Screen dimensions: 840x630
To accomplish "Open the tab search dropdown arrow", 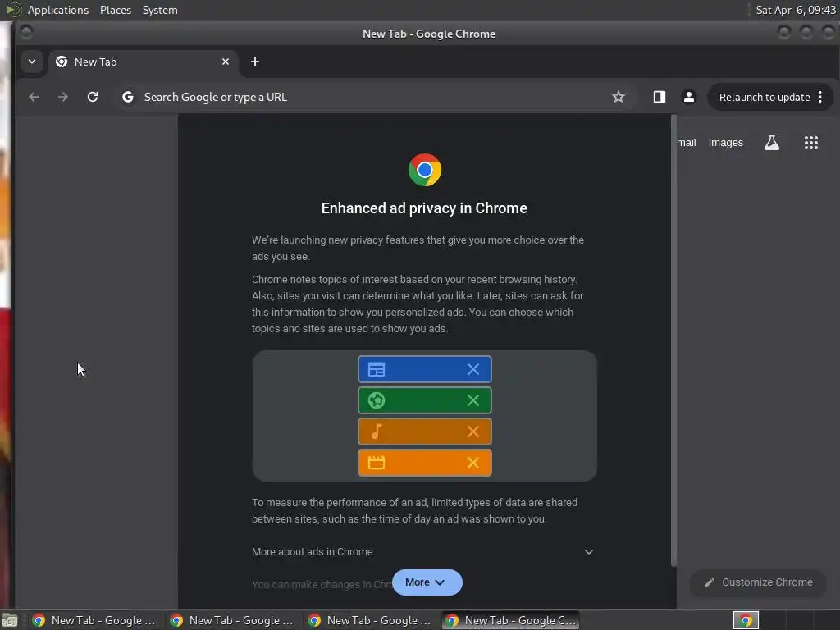I will [32, 62].
